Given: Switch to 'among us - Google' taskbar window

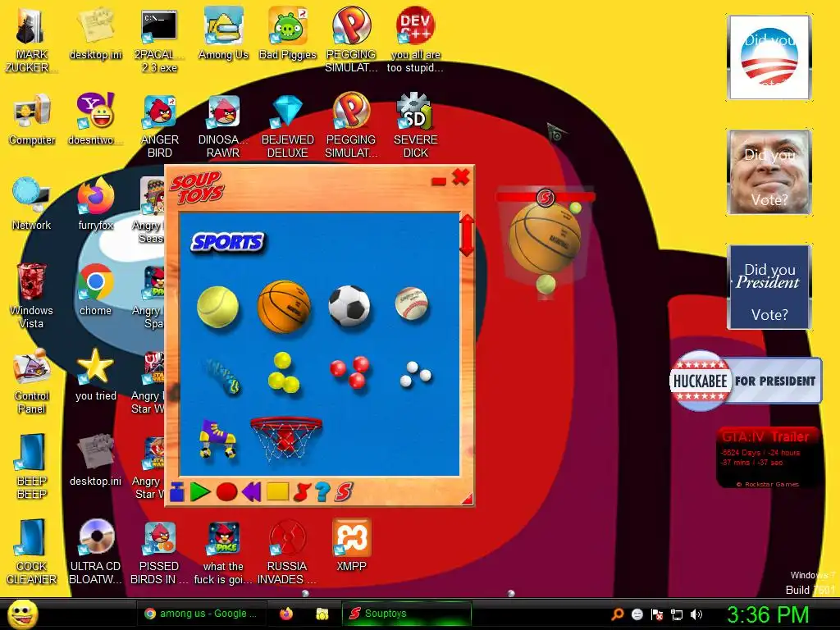Looking at the screenshot, I should (x=201, y=614).
